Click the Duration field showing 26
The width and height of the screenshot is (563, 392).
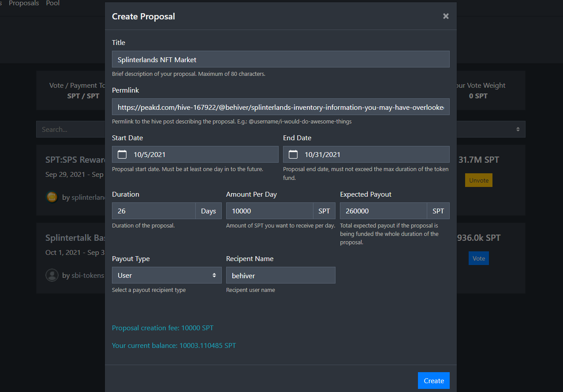point(154,211)
